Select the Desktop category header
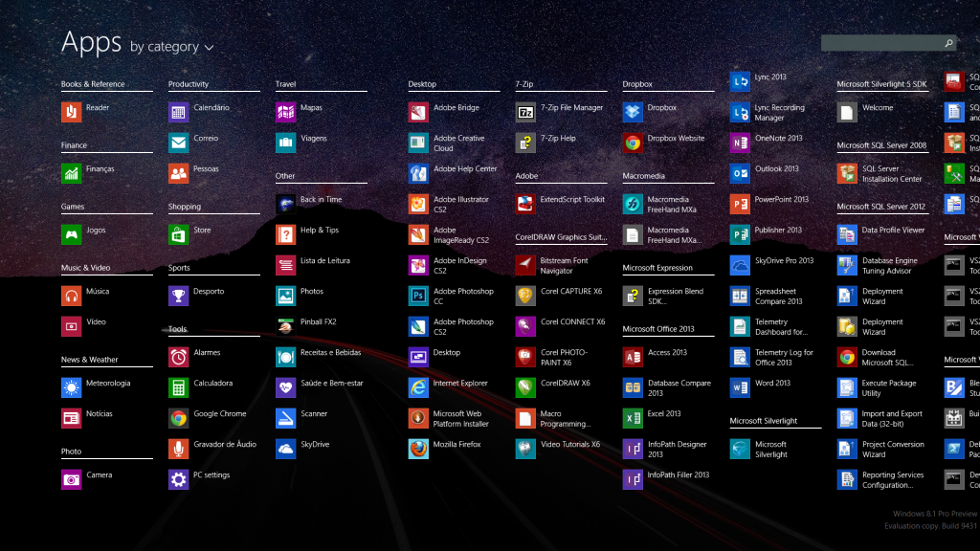 [x=422, y=84]
